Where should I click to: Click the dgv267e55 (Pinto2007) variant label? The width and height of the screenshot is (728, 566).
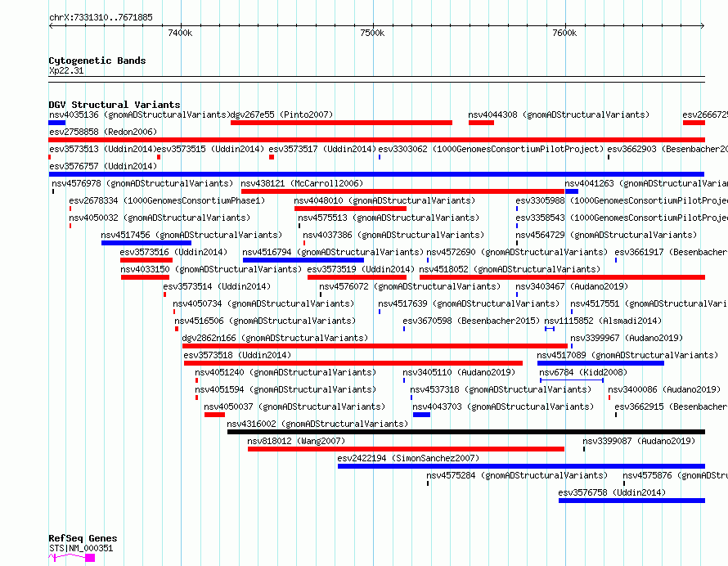tap(282, 115)
